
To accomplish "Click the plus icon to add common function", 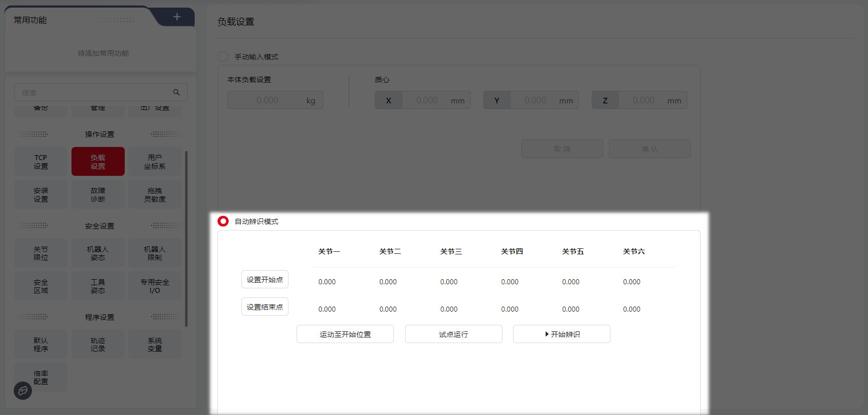I will (176, 17).
